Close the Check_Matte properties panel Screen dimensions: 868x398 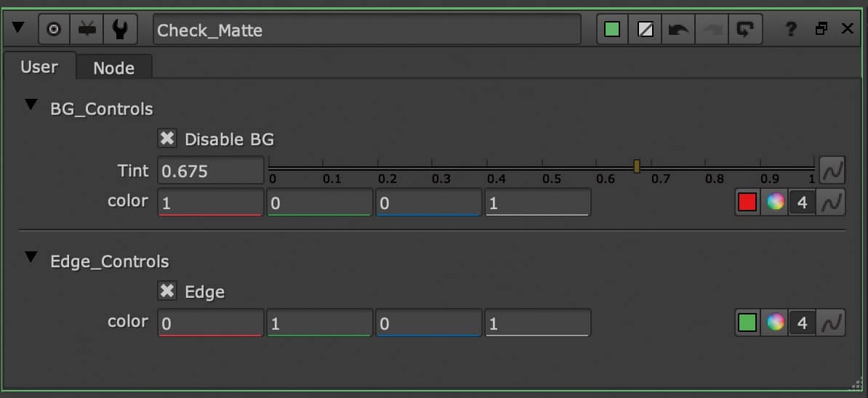pyautogui.click(x=848, y=28)
